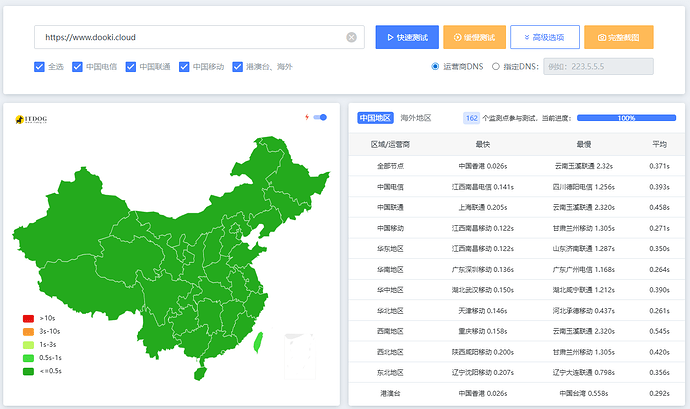Screen dimensions: 690x409
Task: Click the 最快 column header
Action: [x=483, y=144]
